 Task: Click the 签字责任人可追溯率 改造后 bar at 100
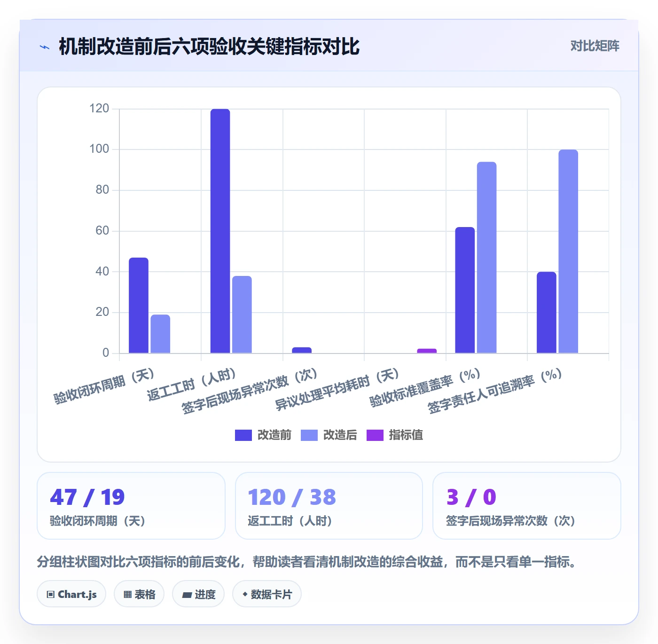pyautogui.click(x=568, y=251)
